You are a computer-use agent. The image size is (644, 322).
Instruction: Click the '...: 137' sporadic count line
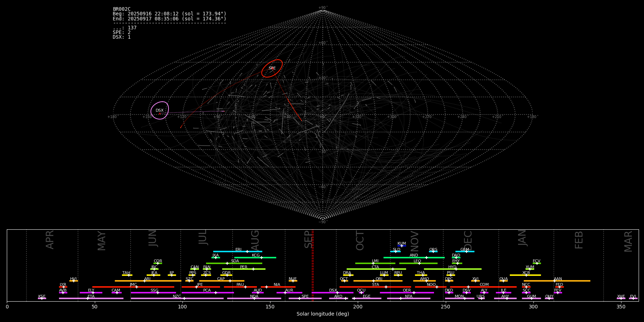[125, 28]
